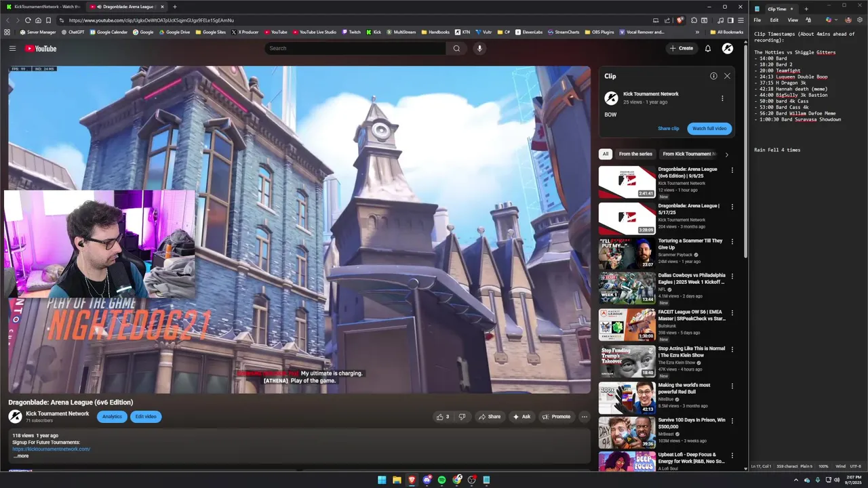Go to YouTube home via logo
868x488 pixels.
pyautogui.click(x=41, y=48)
